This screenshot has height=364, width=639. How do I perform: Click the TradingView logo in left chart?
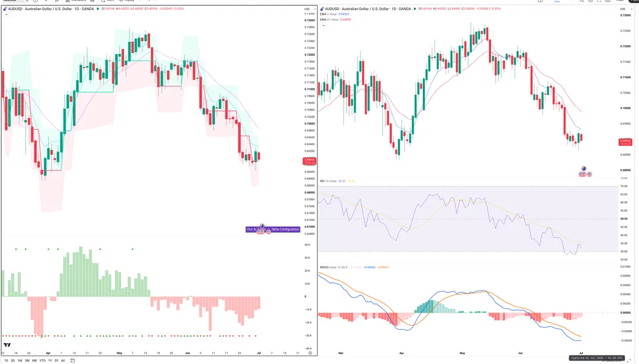[x=7, y=345]
